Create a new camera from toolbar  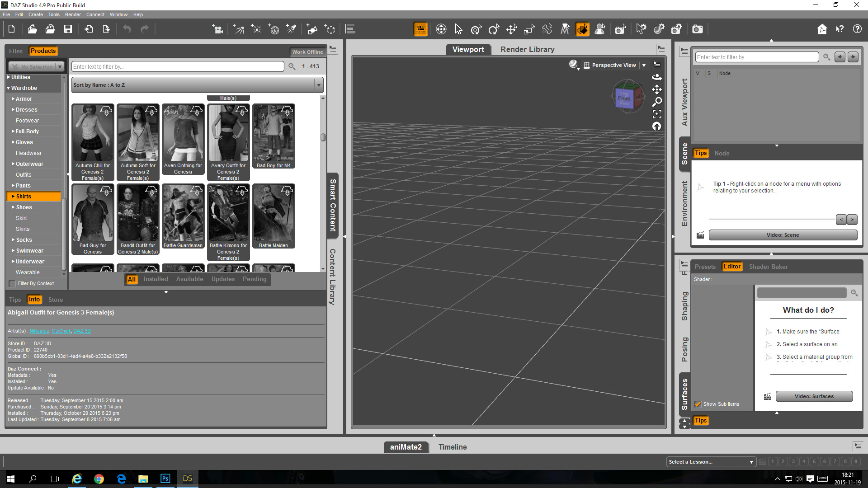217,29
